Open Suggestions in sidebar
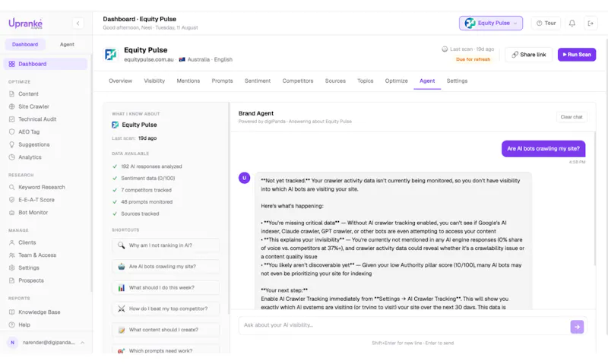This screenshot has height=364, width=608. [x=33, y=144]
